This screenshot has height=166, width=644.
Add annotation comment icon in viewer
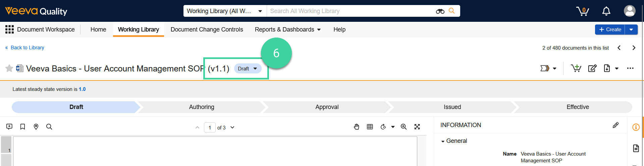click(x=9, y=127)
